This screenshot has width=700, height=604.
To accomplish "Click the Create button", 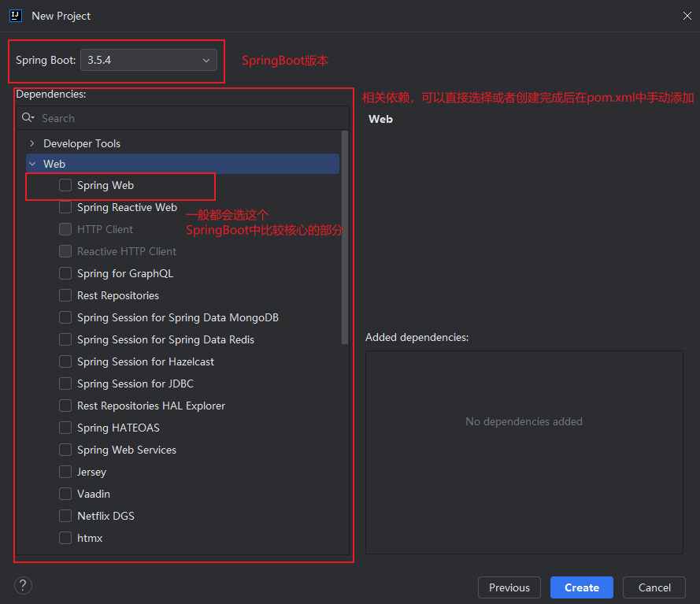I will coord(582,587).
